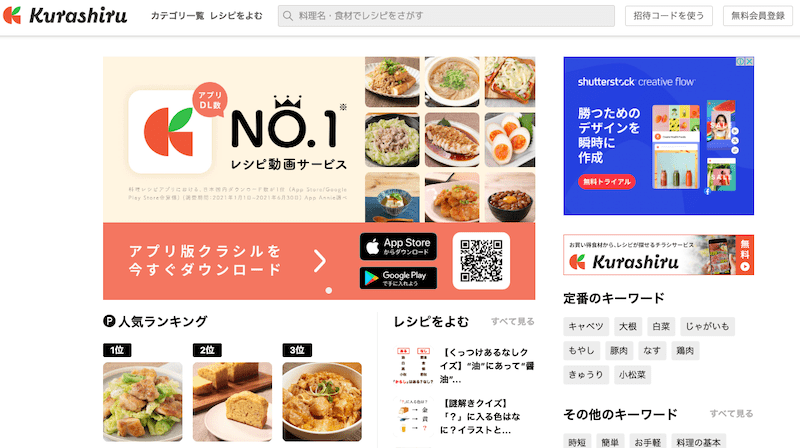Click すべて見る next to レシピをよむ
Screen dimensions: 800x448
[513, 321]
